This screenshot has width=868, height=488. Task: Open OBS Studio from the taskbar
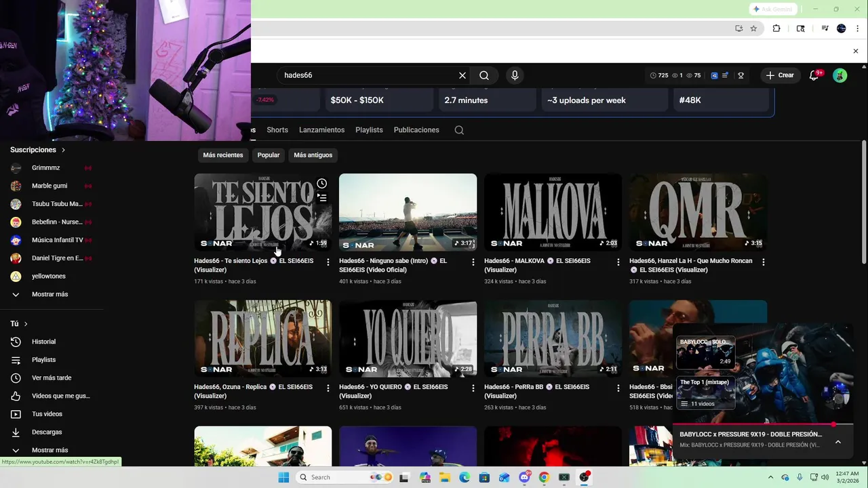click(x=584, y=477)
